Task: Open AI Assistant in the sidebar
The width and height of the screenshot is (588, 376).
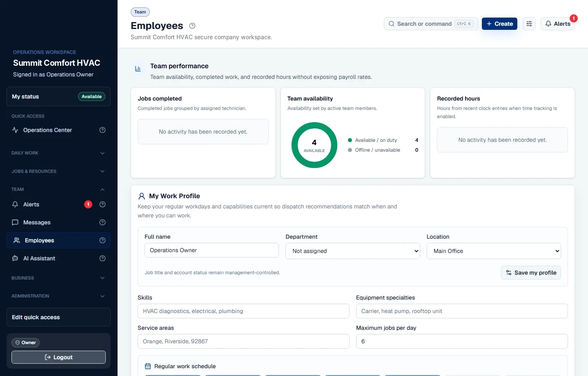Action: (39, 258)
